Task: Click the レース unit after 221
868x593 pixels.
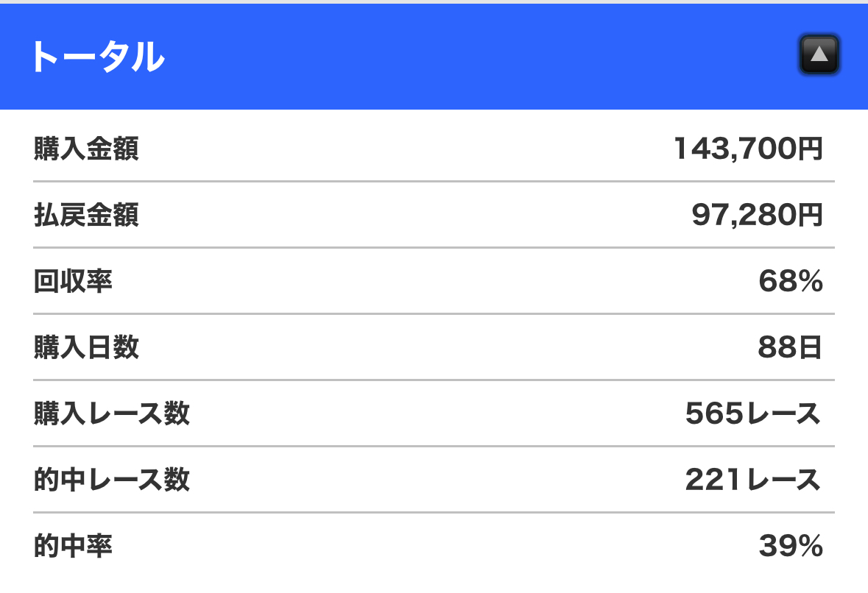Action: point(783,480)
